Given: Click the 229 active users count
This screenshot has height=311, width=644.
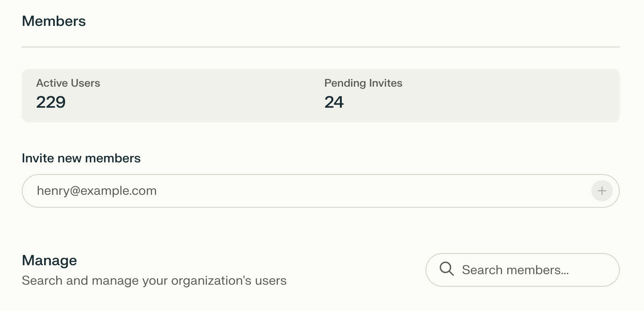Looking at the screenshot, I should (51, 102).
